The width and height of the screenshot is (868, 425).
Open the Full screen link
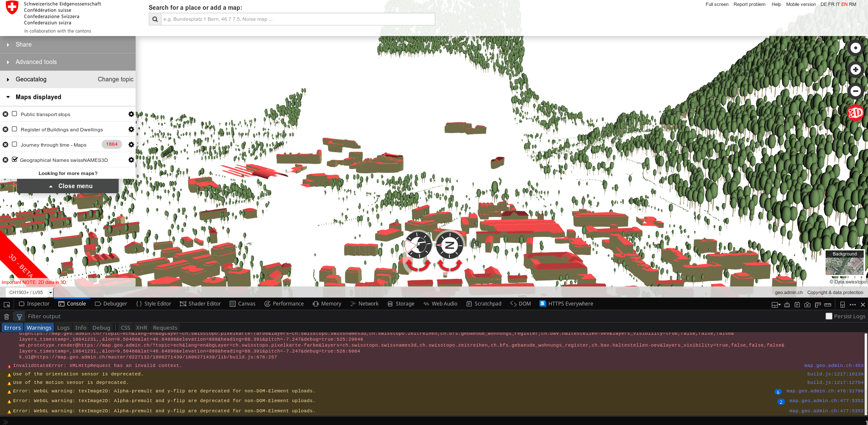tap(717, 4)
